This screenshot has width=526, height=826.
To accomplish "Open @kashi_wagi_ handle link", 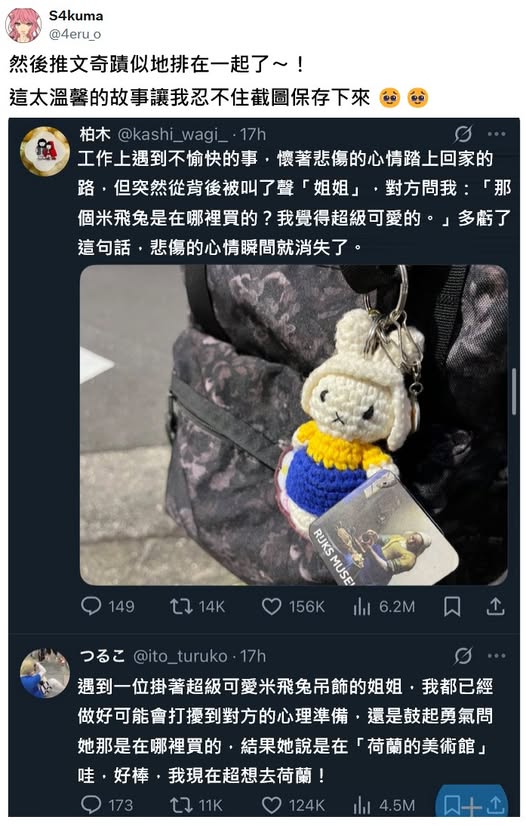I will (172, 135).
